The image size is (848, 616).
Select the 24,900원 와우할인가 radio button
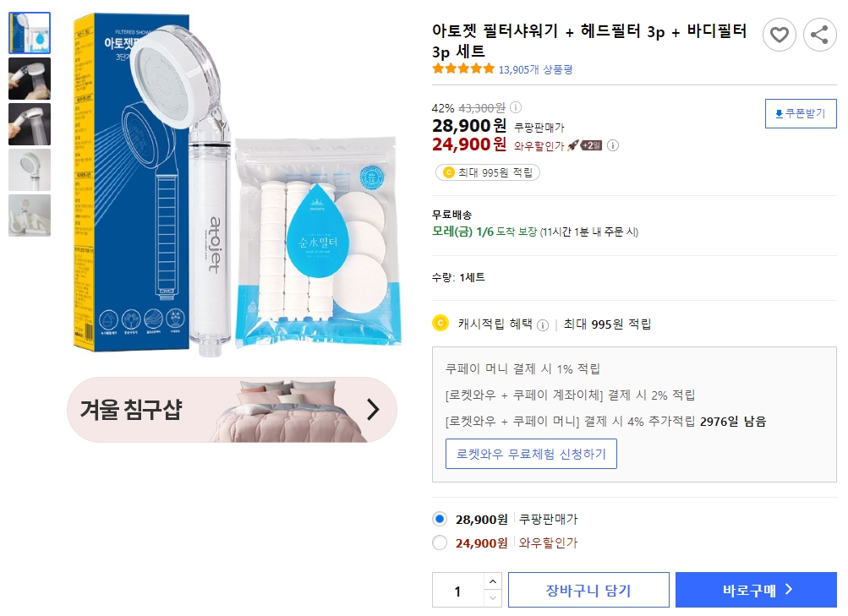[x=440, y=543]
